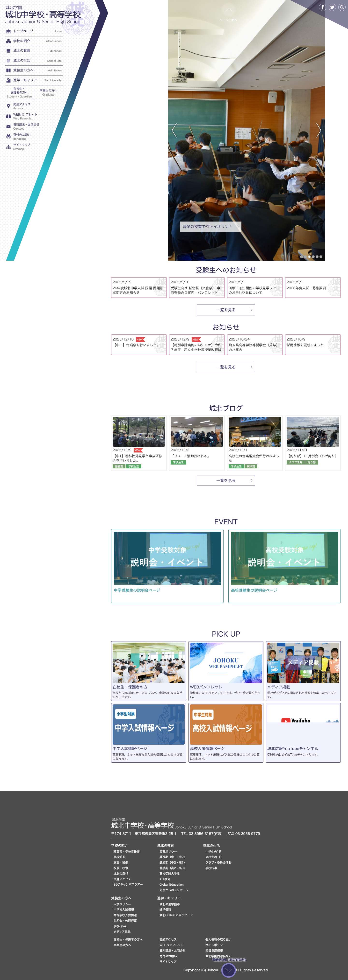Click the 錬成期 blog tag
Image resolution: width=348 pixels, height=980 pixels.
tap(251, 466)
